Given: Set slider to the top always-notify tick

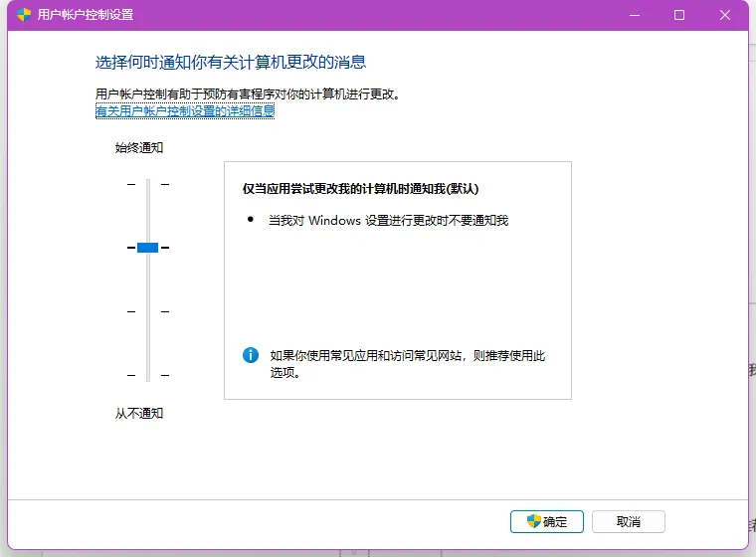Looking at the screenshot, I should 148,184.
